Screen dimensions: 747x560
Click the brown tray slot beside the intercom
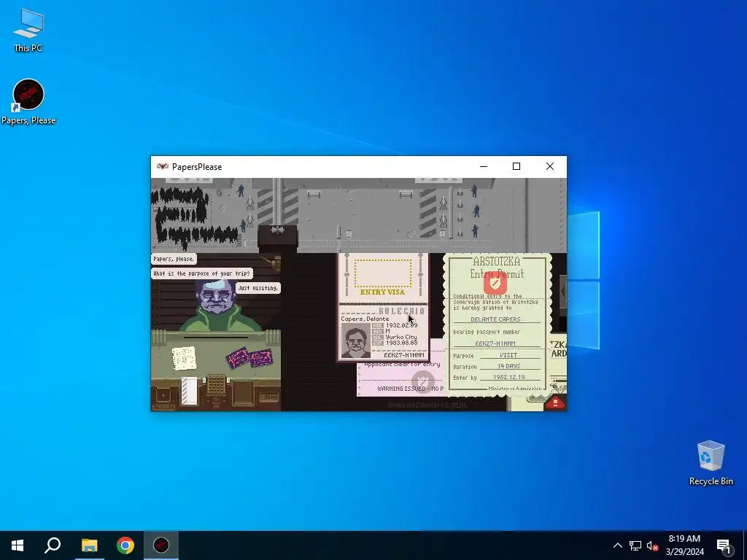(243, 393)
